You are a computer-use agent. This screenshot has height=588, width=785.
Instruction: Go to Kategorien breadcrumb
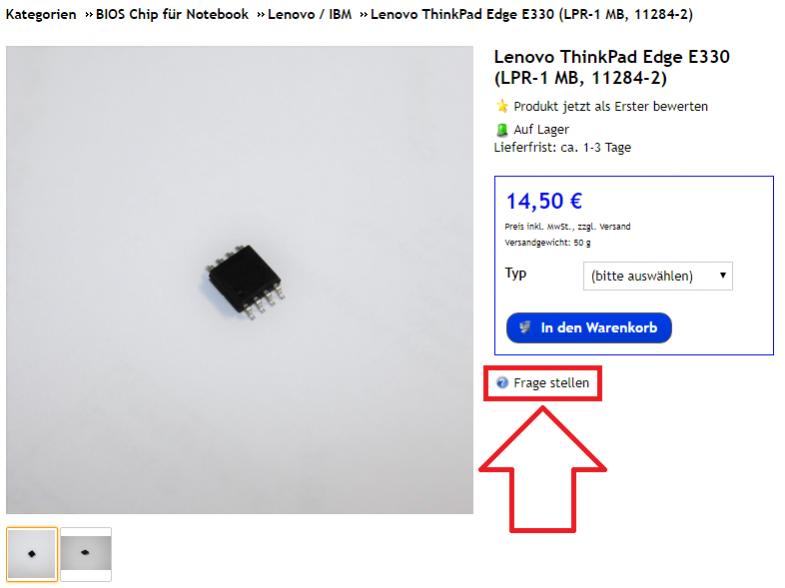[x=41, y=14]
